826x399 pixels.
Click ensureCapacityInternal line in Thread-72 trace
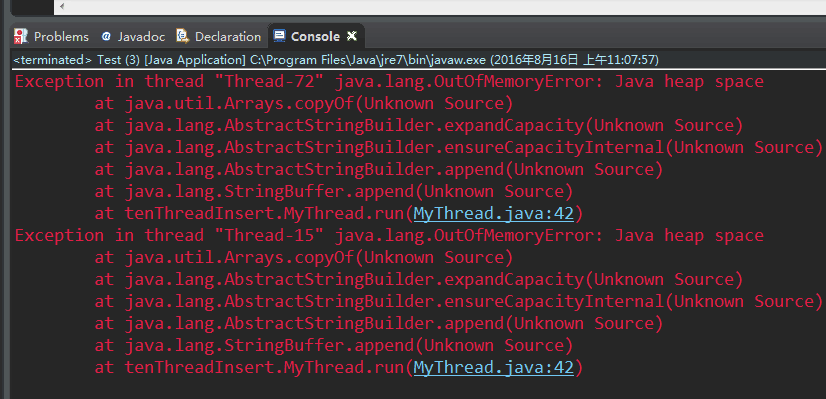coord(459,148)
